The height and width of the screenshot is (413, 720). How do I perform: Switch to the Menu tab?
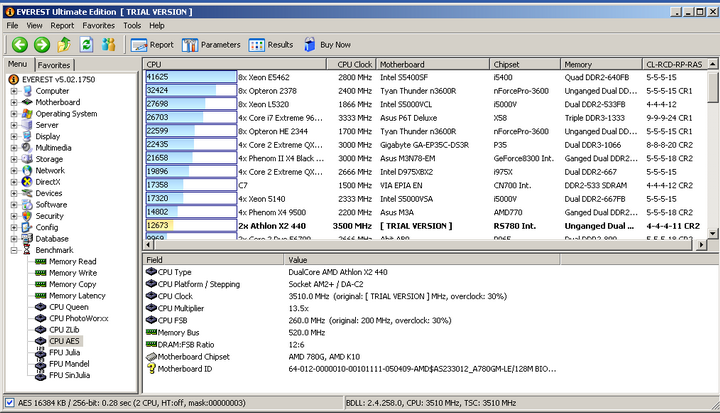[x=17, y=64]
